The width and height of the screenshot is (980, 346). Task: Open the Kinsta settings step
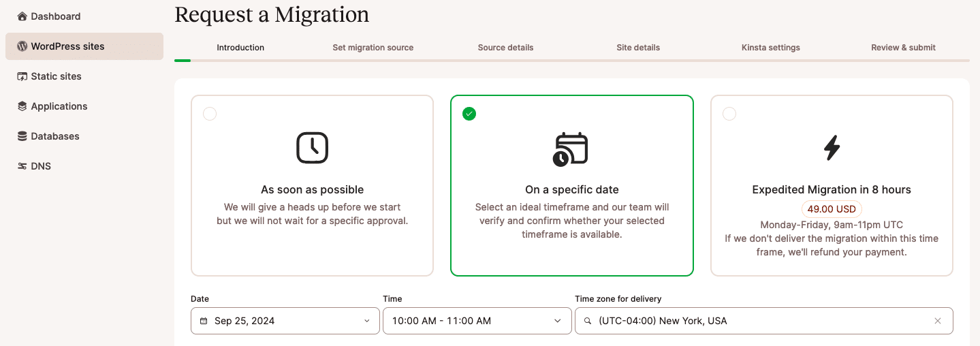pos(770,48)
